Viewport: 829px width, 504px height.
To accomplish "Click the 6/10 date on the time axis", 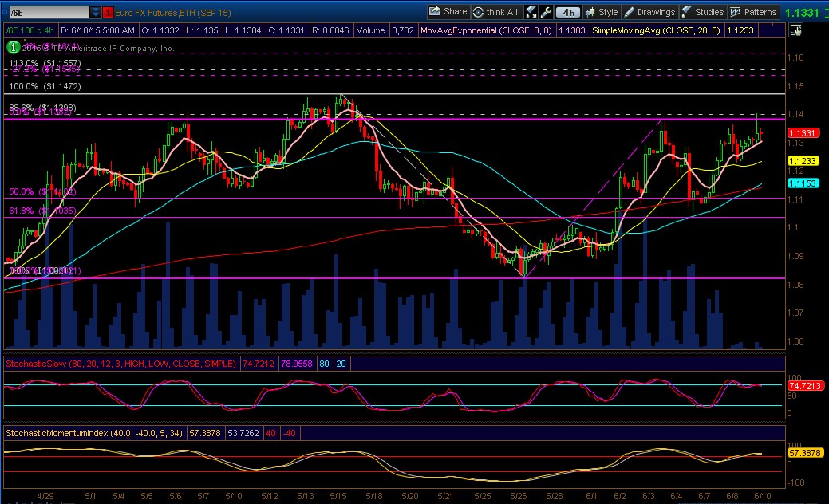I will pyautogui.click(x=762, y=496).
